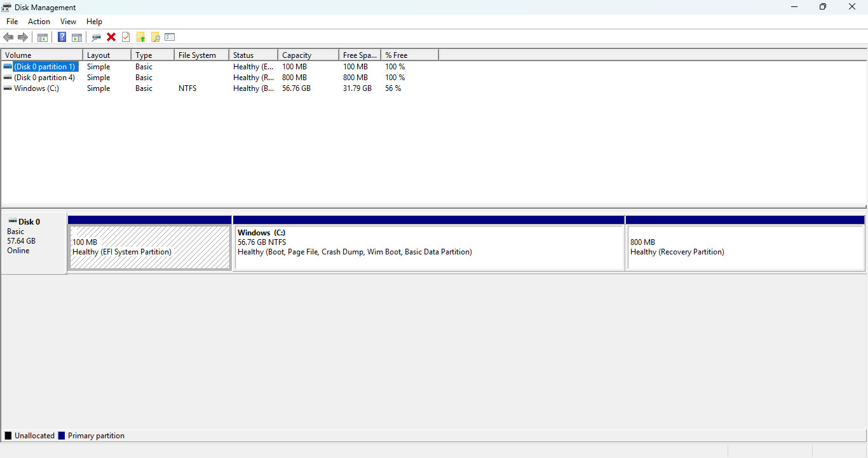Click the drive icon beside Disk 0 partition 1
This screenshot has height=458, width=868.
coord(8,67)
